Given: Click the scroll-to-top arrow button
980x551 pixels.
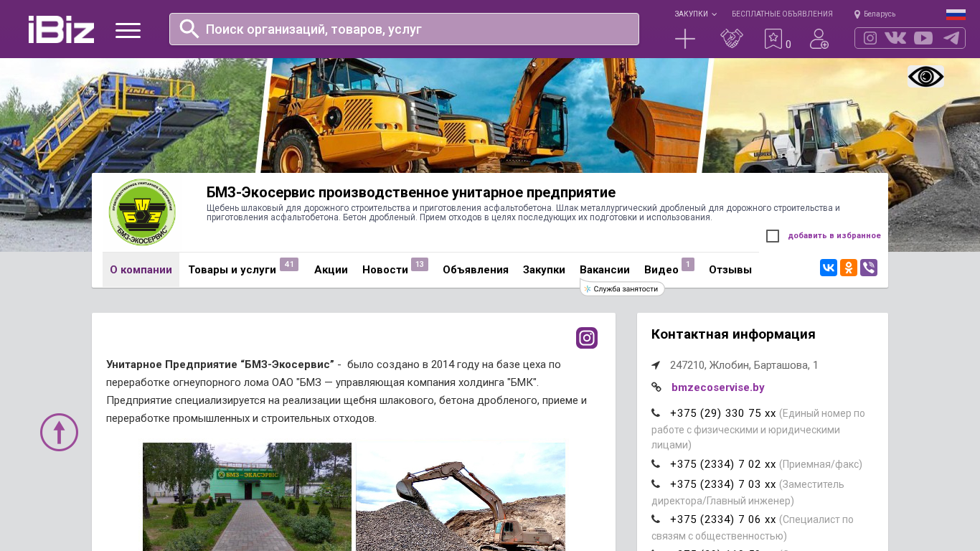Looking at the screenshot, I should click(x=59, y=432).
